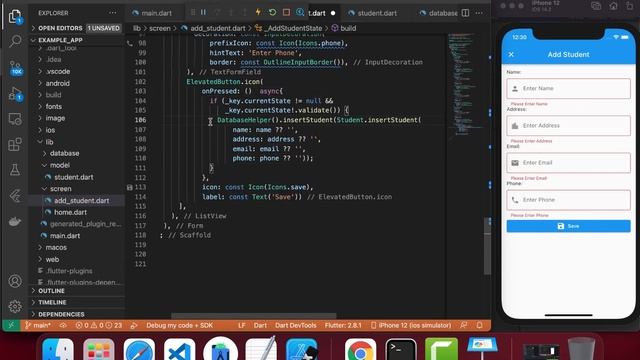The height and width of the screenshot is (360, 640).
Task: Click Flutter: 2.8.1 version in status bar
Action: tap(343, 325)
